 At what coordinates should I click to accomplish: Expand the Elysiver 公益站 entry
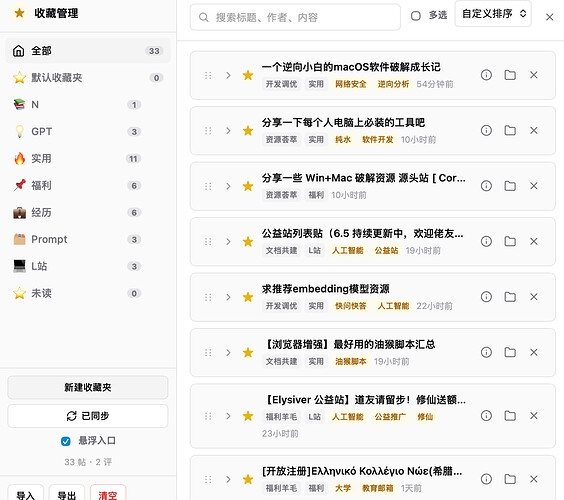228,416
